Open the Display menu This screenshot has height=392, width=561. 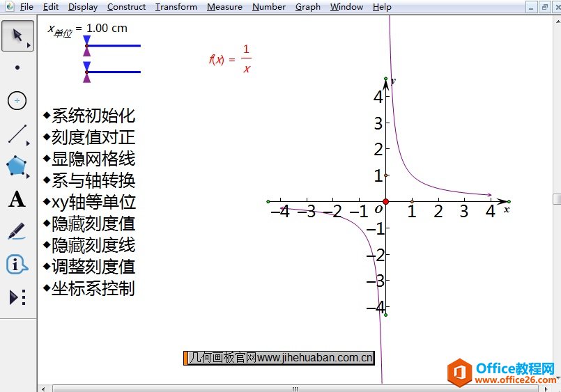coord(83,7)
